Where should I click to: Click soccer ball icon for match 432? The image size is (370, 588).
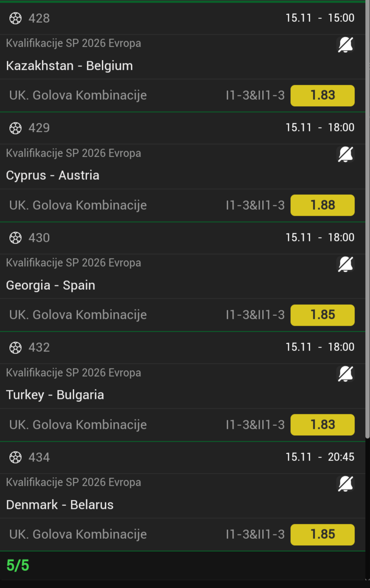pos(15,347)
